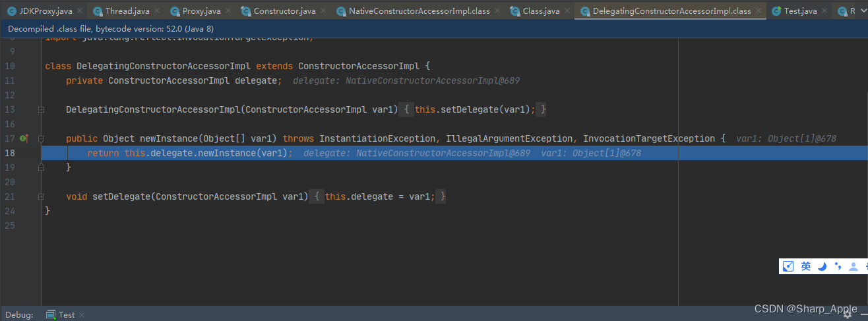Click the Test.java run-class icon

click(x=776, y=11)
